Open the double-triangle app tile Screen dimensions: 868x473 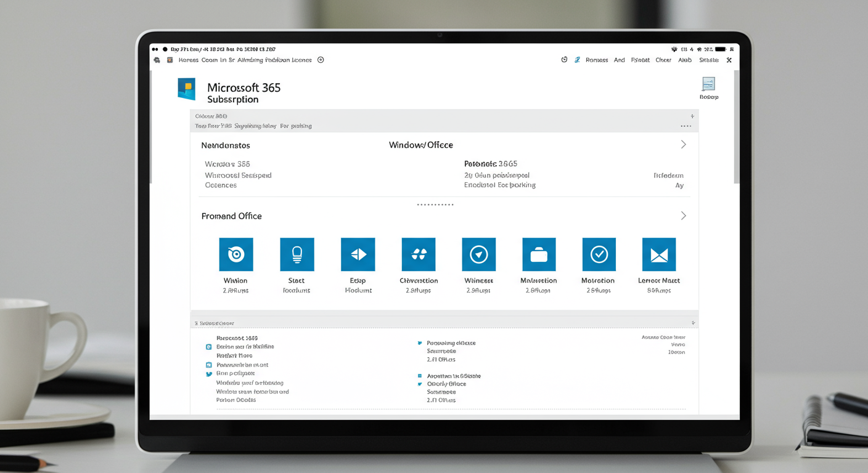[358, 254]
